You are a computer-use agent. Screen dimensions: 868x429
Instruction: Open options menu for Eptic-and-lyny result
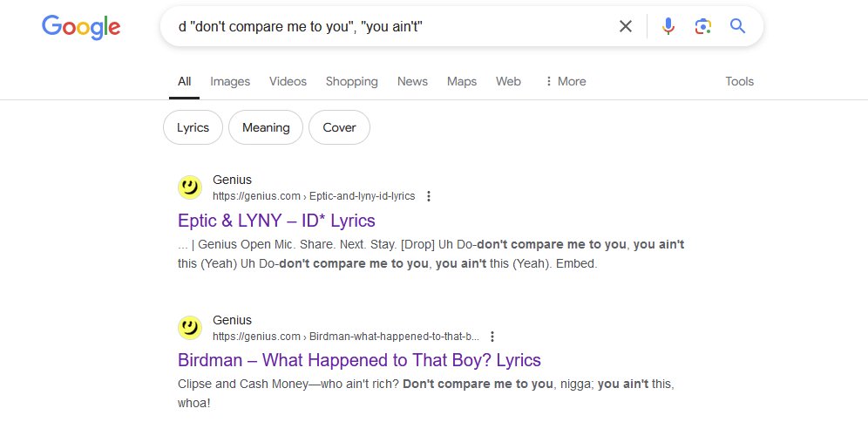429,196
